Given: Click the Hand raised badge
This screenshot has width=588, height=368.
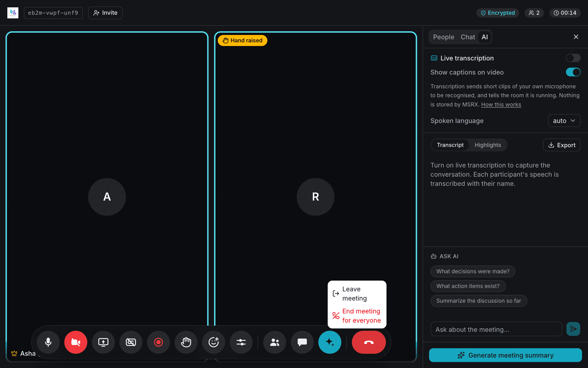Looking at the screenshot, I should [x=243, y=40].
